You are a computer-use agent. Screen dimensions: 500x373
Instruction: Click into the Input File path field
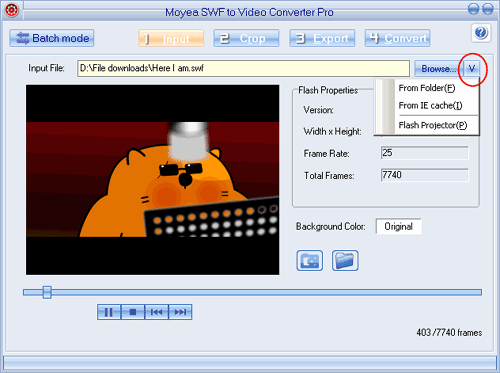243,68
